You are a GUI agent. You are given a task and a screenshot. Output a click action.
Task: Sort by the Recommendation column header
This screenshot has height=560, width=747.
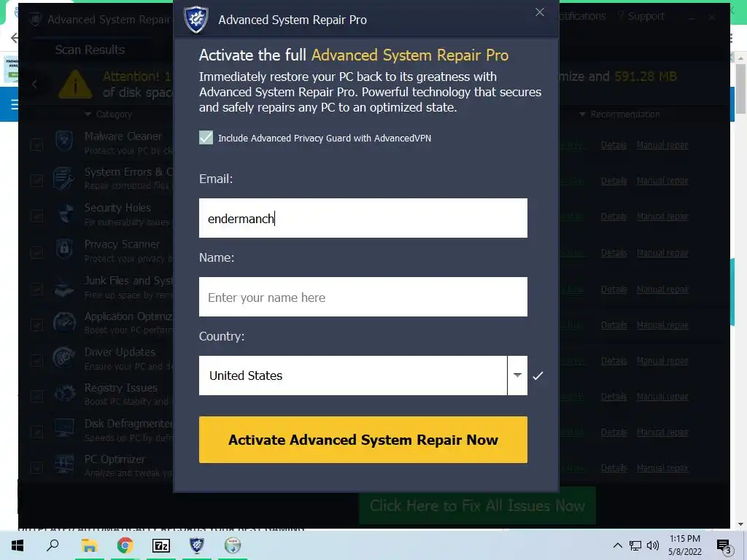click(x=619, y=114)
